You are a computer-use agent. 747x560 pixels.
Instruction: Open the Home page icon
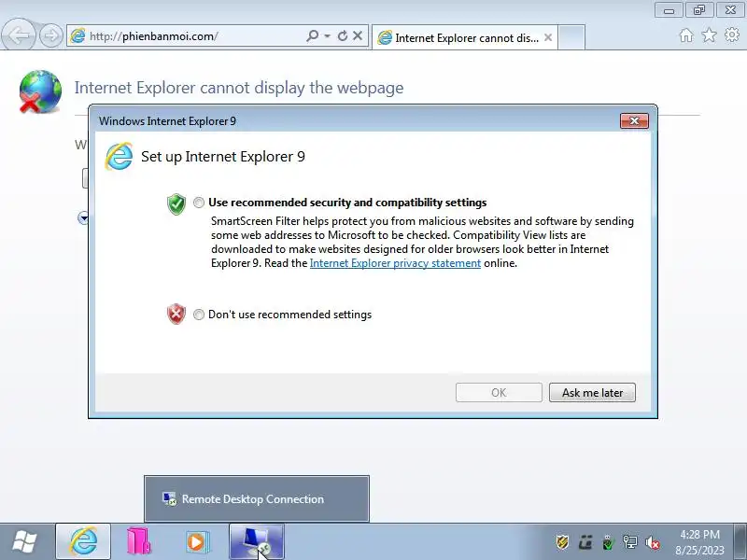pyautogui.click(x=686, y=35)
